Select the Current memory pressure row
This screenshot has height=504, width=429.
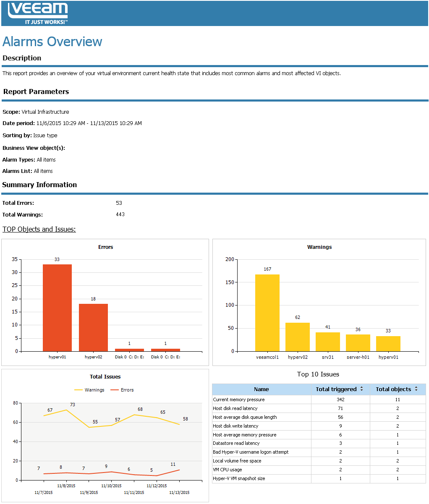click(x=319, y=400)
